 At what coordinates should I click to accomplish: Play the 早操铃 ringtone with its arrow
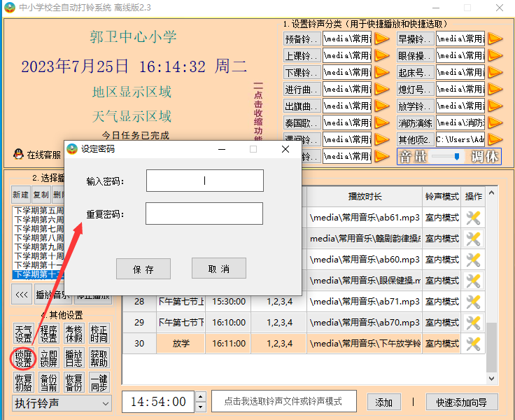click(x=495, y=38)
